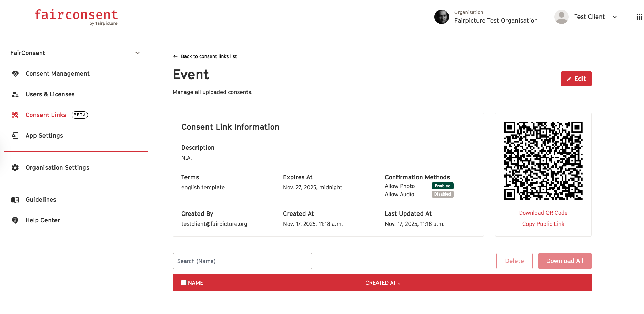This screenshot has height=314, width=644.
Task: Click the Search (Name) field
Action: click(242, 261)
